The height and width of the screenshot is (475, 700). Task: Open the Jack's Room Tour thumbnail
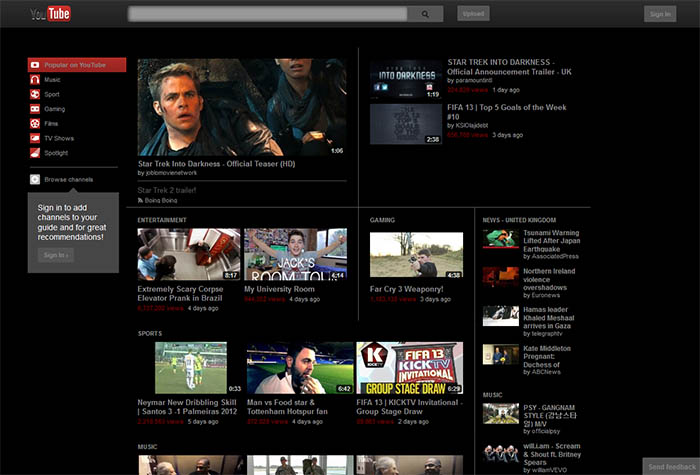296,254
